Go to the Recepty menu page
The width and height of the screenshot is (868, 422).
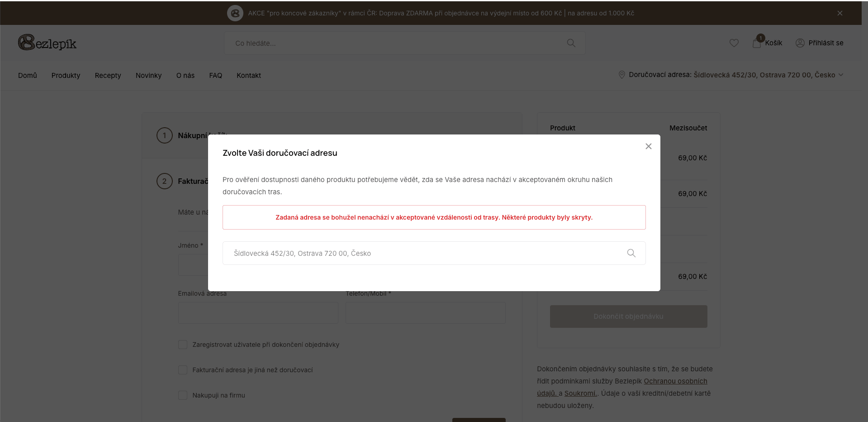point(108,76)
